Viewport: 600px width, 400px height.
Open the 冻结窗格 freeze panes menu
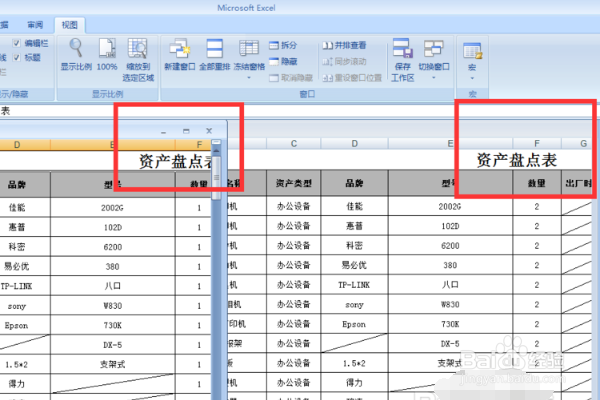[x=249, y=58]
